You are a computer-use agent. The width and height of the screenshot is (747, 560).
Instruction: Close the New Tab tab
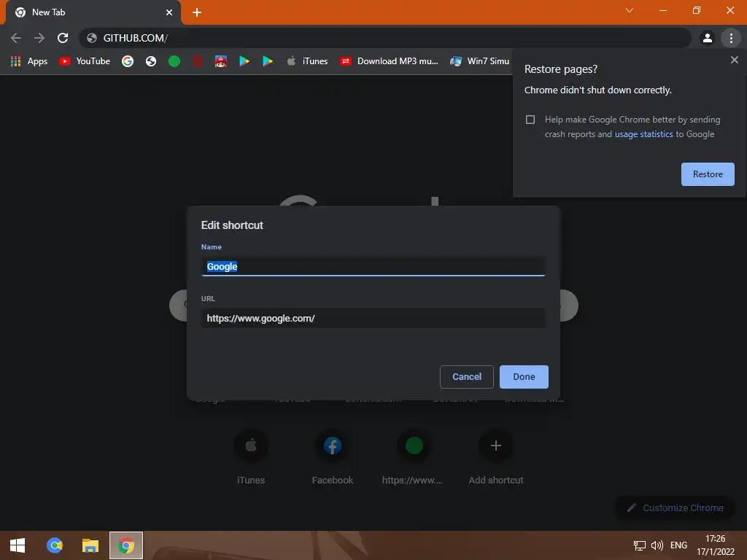[169, 12]
